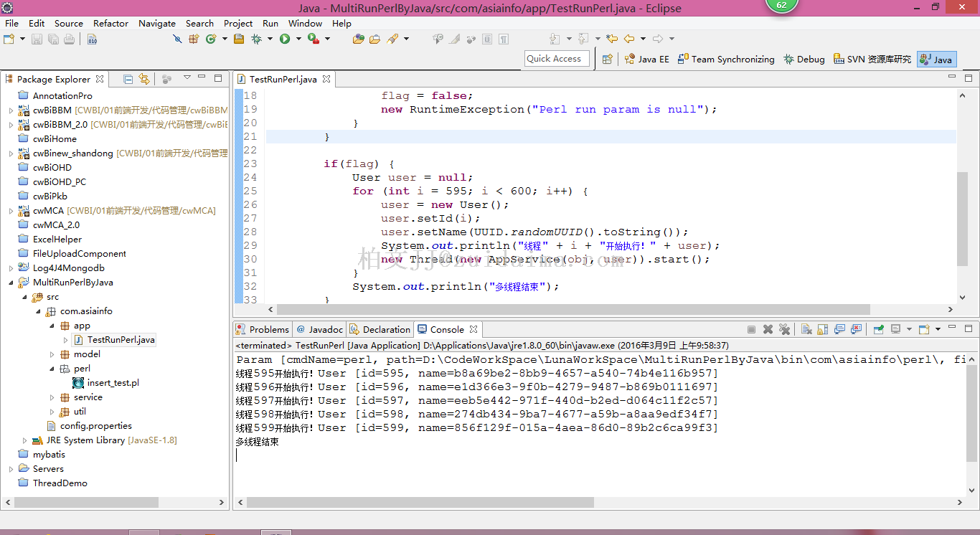Click the Clear Console icon
Viewport: 980px width, 535px height.
(806, 329)
